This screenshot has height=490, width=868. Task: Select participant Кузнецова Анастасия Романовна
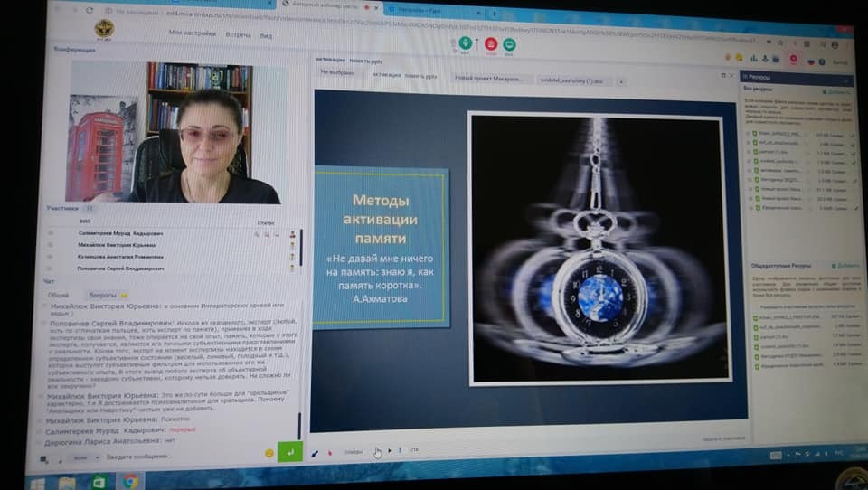(x=120, y=257)
